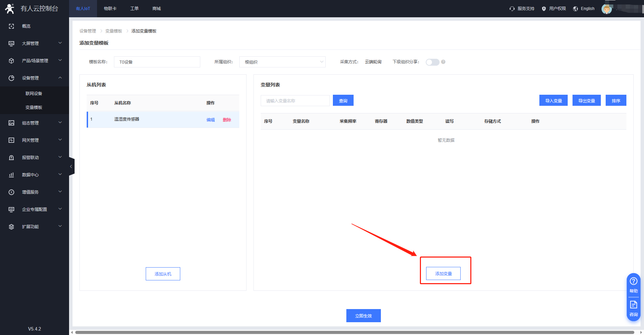Click the 添加变量 button

443,274
